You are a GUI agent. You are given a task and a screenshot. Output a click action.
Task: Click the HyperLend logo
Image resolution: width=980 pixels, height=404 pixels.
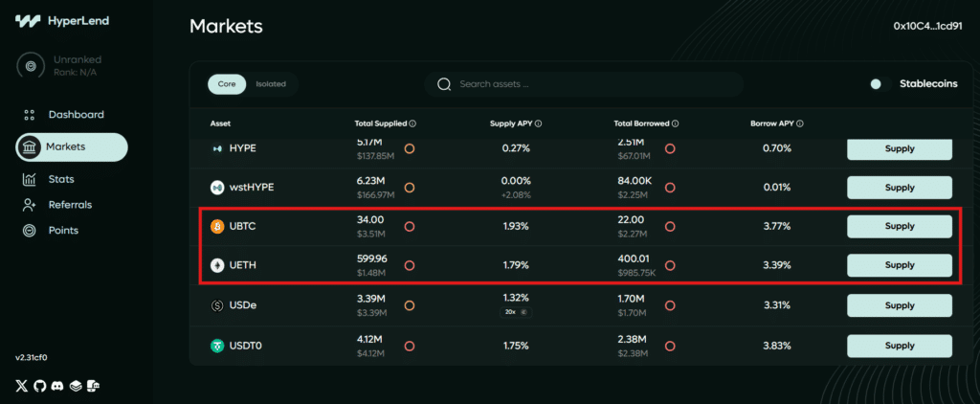(62, 21)
